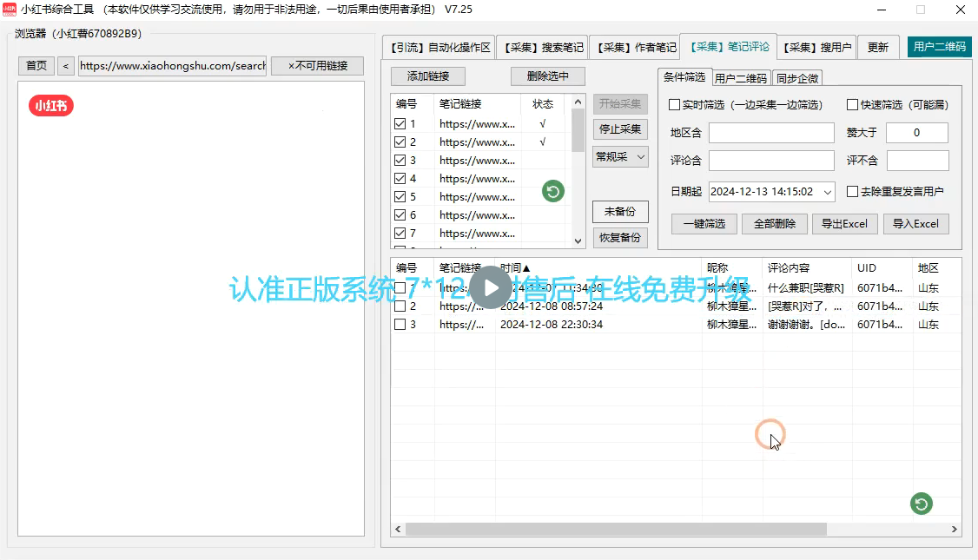Image resolution: width=978 pixels, height=560 pixels.
Task: Click the 删除选中 button
Action: coord(548,76)
